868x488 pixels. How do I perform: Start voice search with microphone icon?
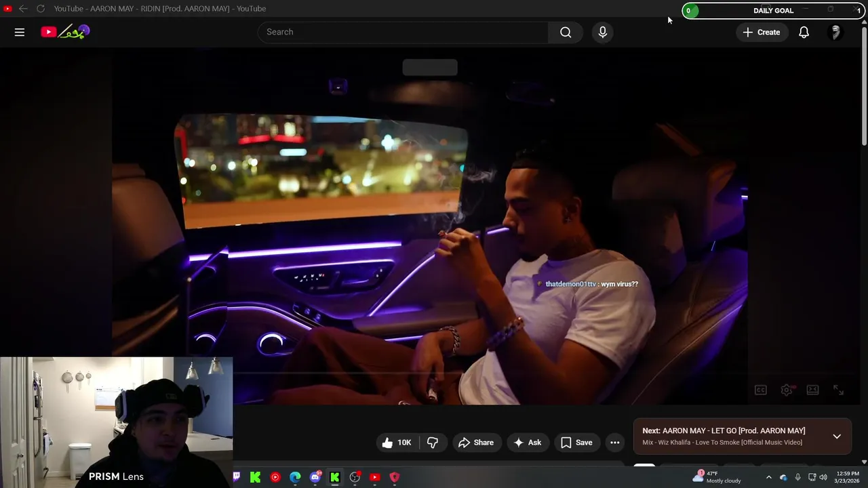pos(602,32)
